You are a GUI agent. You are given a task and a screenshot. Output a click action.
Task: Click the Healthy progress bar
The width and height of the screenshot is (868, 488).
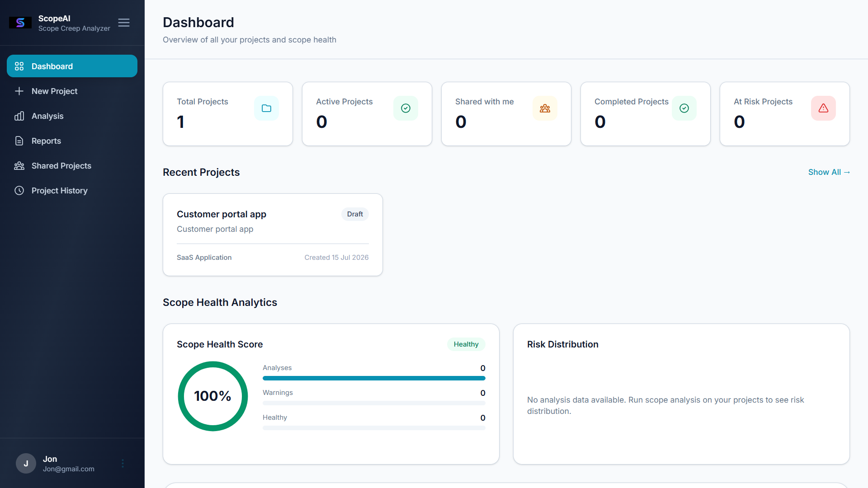[x=374, y=428]
